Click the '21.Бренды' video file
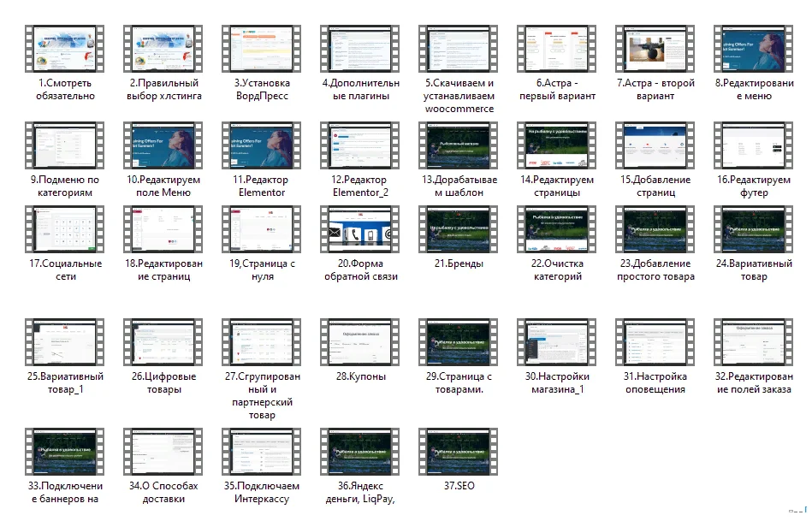Viewport: 812px width, 521px height. click(459, 228)
